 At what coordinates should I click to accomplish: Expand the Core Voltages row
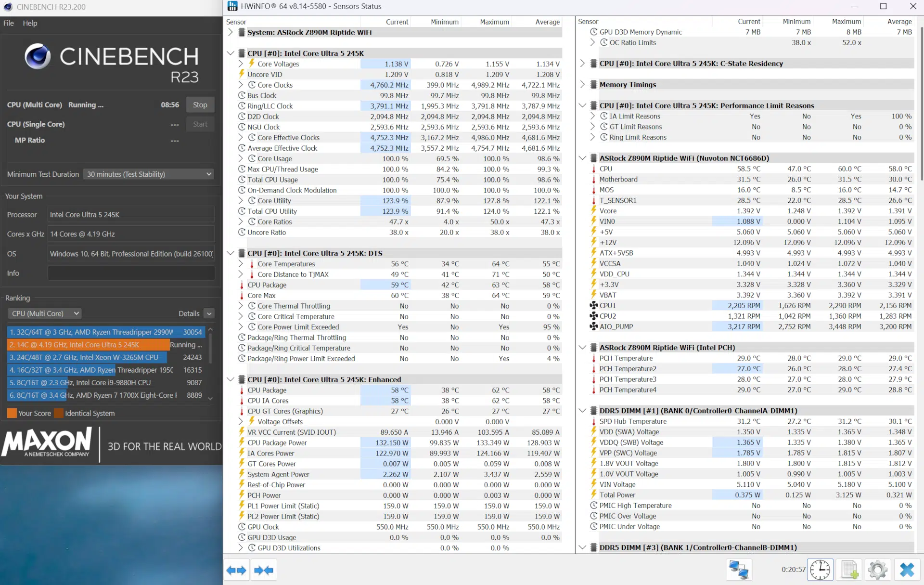coord(241,64)
